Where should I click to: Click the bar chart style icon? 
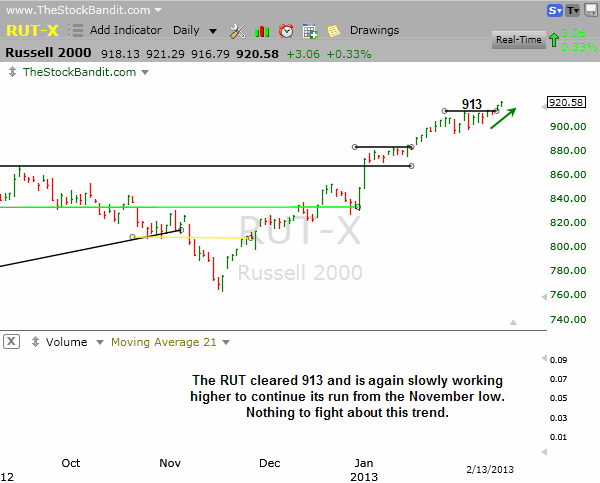(x=260, y=30)
